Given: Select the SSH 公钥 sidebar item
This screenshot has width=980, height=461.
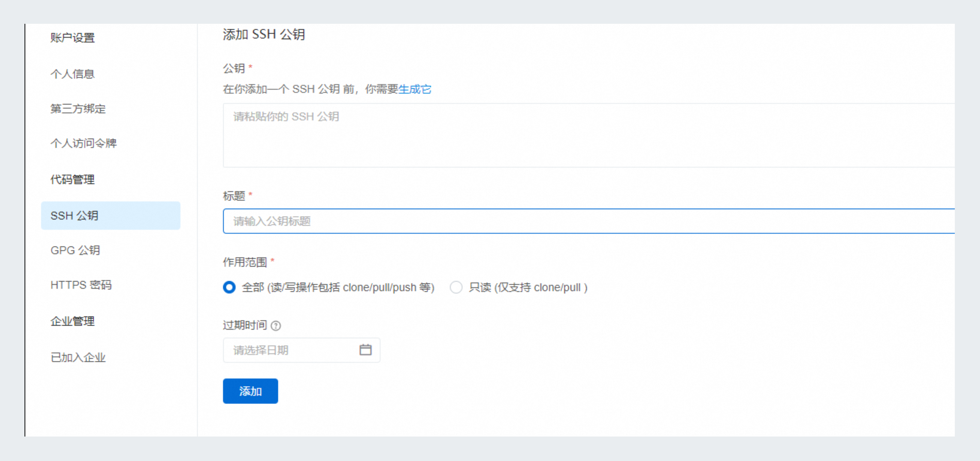Looking at the screenshot, I should coord(110,216).
